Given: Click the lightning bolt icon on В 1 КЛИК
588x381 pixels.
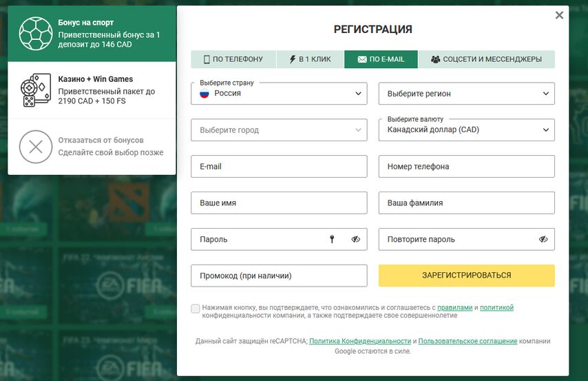Looking at the screenshot, I should pos(293,59).
